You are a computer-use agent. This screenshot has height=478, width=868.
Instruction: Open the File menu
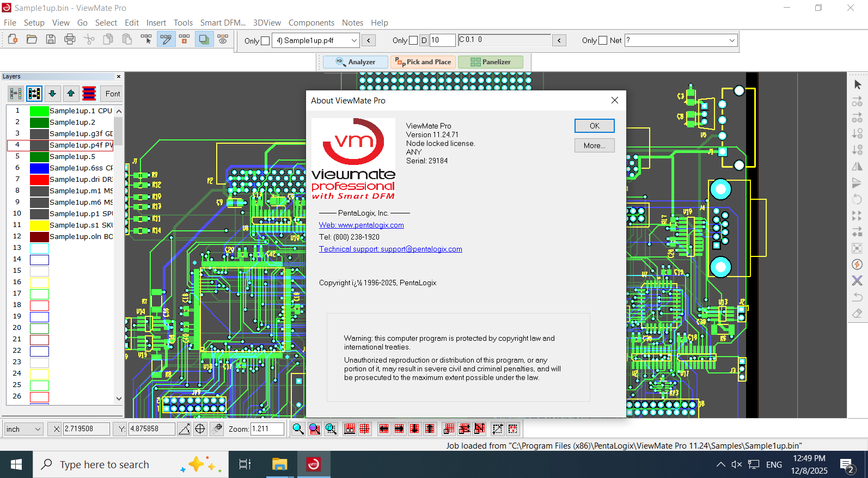tap(10, 23)
